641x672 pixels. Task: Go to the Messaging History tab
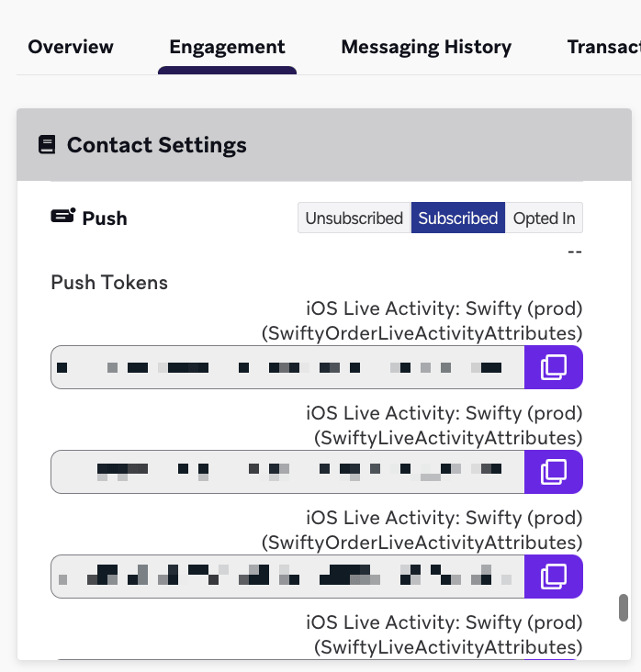tap(426, 47)
